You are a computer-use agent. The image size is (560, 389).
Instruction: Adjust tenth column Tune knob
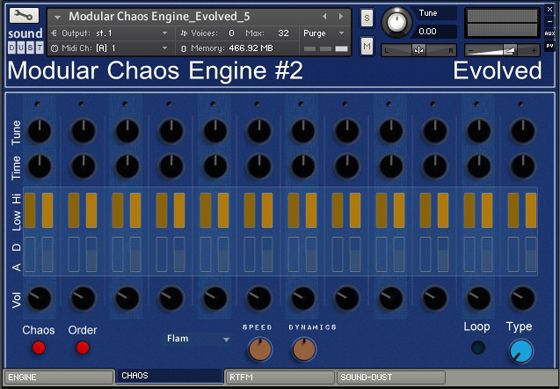[435, 131]
